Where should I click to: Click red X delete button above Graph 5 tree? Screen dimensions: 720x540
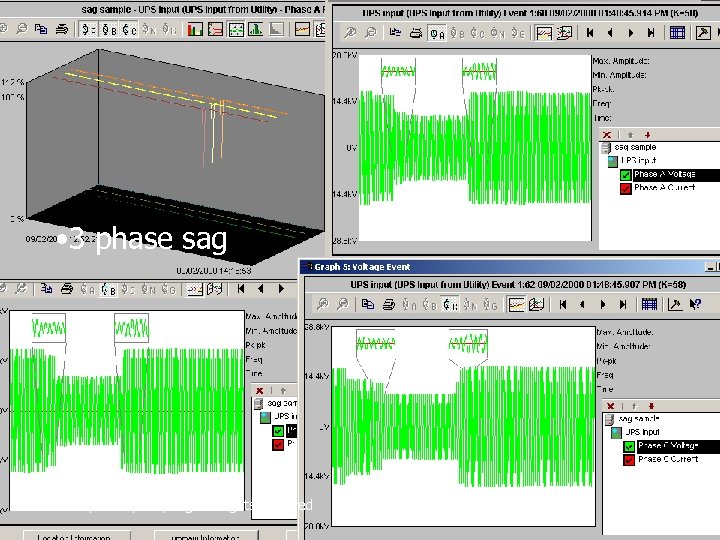coord(610,405)
